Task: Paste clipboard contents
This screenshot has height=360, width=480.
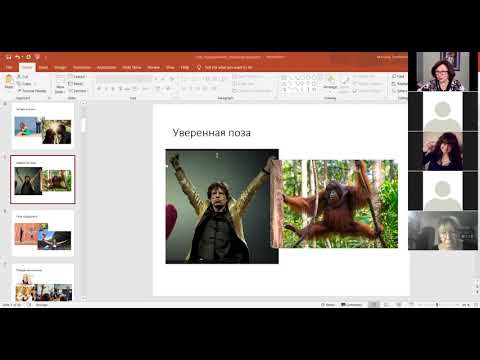Action: point(9,82)
